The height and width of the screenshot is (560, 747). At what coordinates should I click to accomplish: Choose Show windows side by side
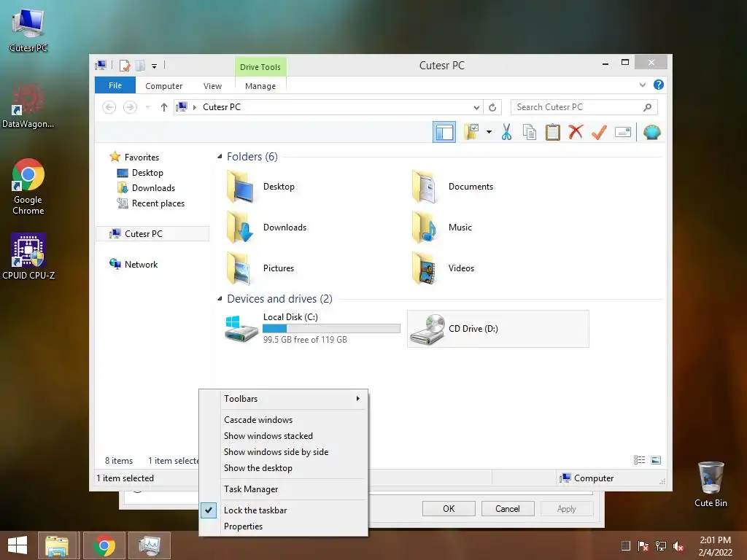pos(284,452)
